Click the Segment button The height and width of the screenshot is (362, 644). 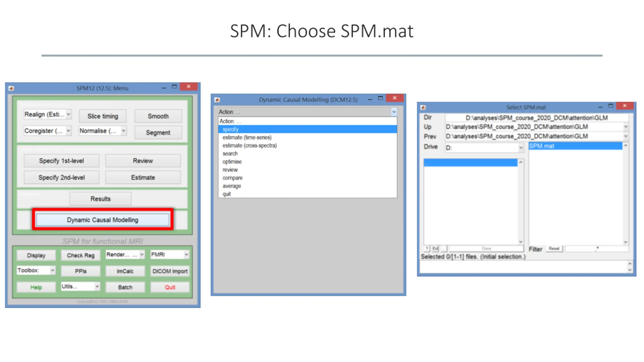pos(158,132)
